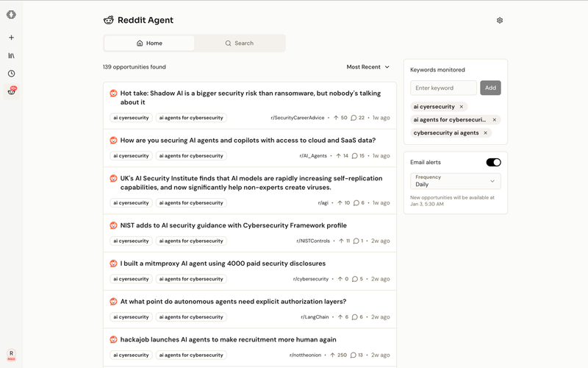Click comment icon on r/AI_Agents post
This screenshot has width=588, height=368.
tap(354, 156)
